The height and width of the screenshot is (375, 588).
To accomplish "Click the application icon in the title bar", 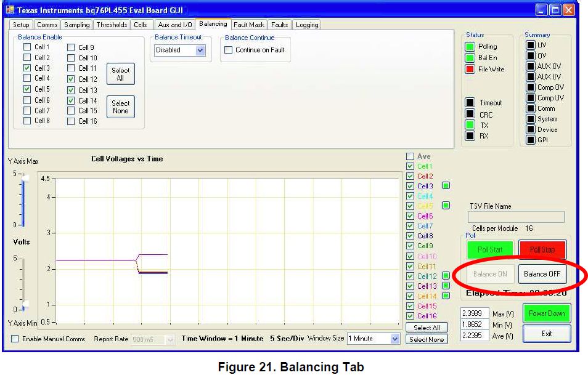I will pyautogui.click(x=10, y=10).
